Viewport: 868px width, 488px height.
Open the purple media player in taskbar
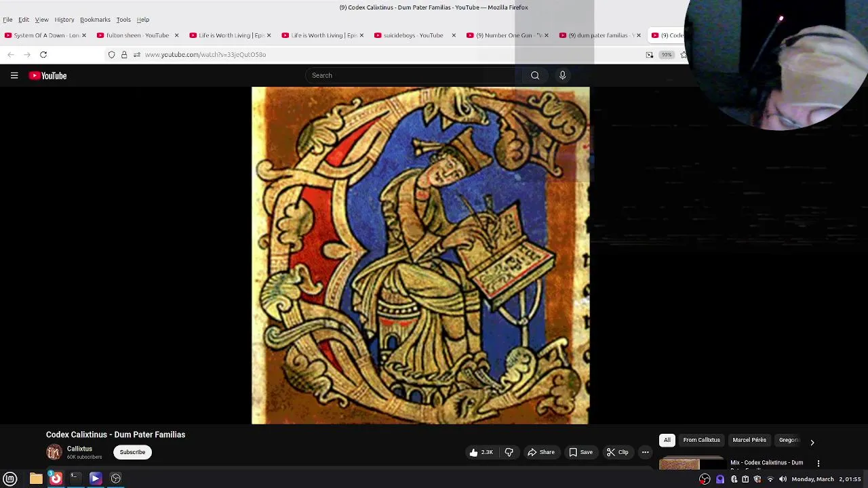(95, 479)
